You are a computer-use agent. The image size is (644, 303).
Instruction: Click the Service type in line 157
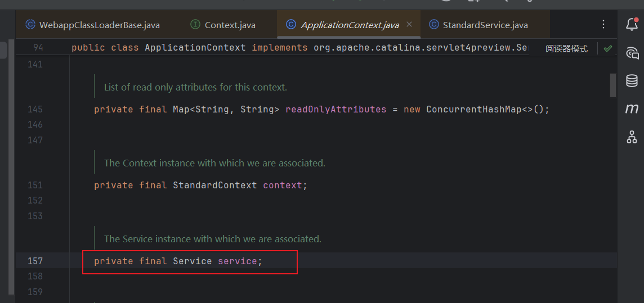tap(192, 261)
